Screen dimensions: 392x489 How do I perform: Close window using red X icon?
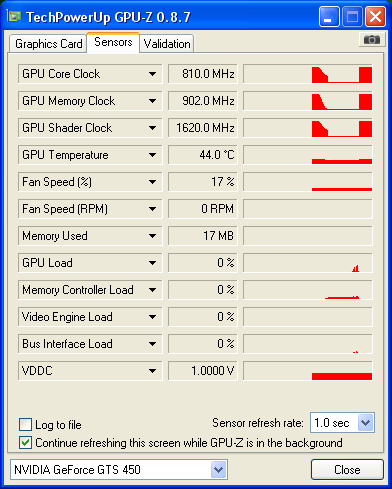click(x=375, y=17)
